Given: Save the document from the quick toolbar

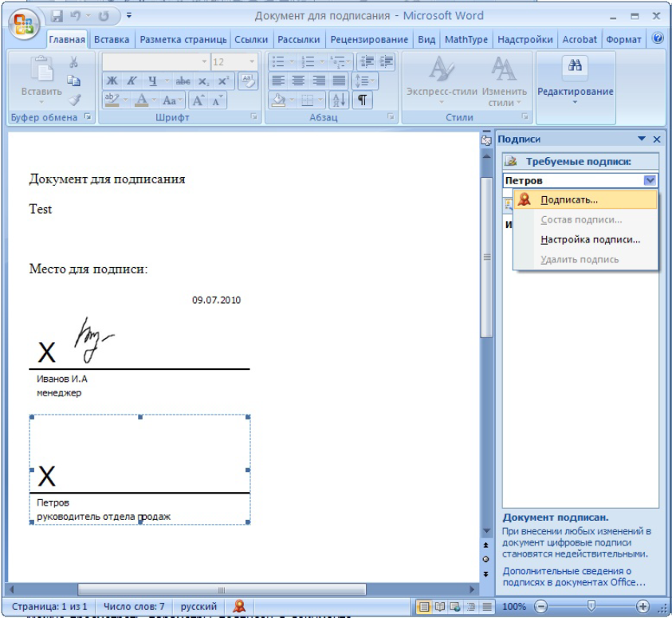Looking at the screenshot, I should click(x=57, y=16).
